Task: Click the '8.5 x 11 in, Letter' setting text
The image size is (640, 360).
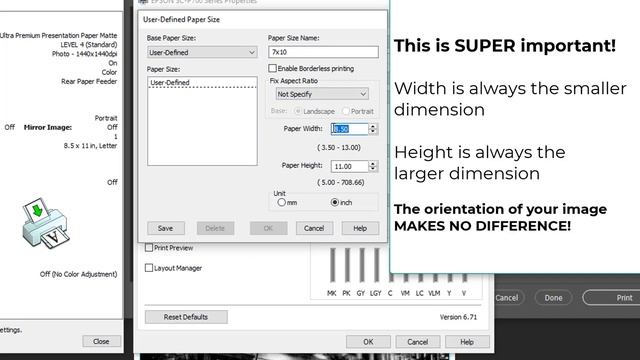Action: 90,146
